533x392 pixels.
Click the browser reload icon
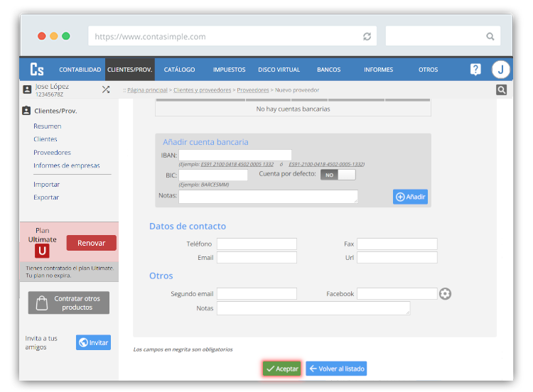(x=367, y=36)
